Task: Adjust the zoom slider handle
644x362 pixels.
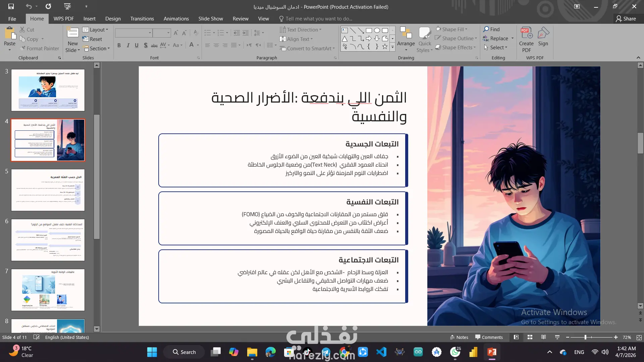Action: tap(585, 337)
